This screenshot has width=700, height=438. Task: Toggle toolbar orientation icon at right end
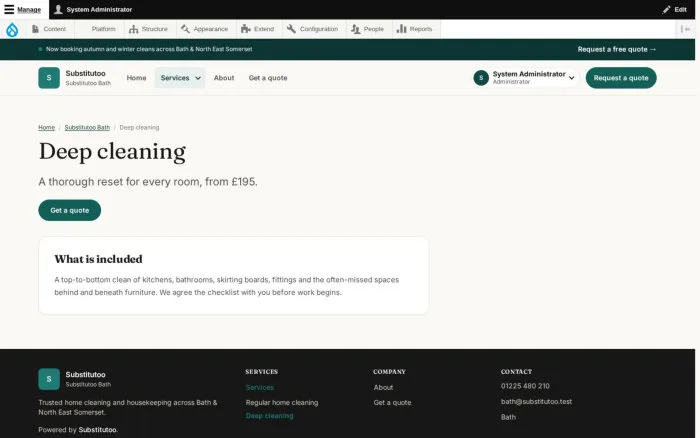685,29
